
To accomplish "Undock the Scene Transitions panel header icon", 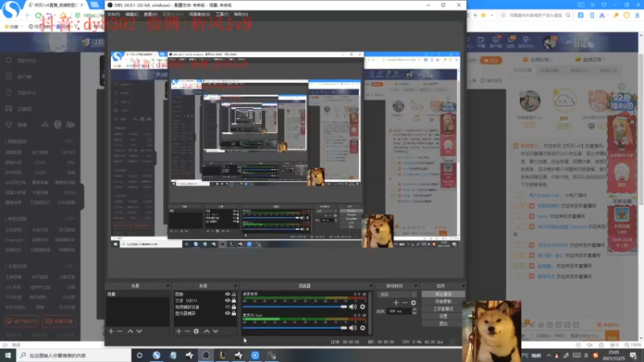I will click(x=415, y=286).
